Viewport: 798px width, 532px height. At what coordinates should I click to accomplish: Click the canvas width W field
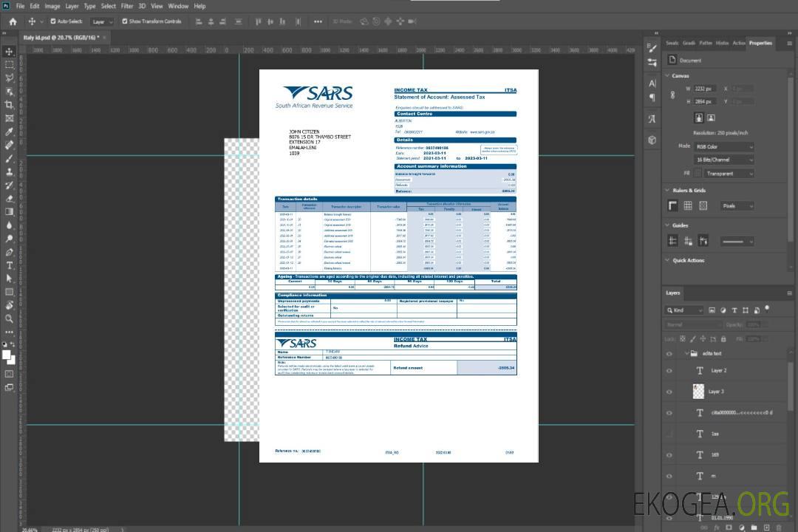click(x=705, y=89)
